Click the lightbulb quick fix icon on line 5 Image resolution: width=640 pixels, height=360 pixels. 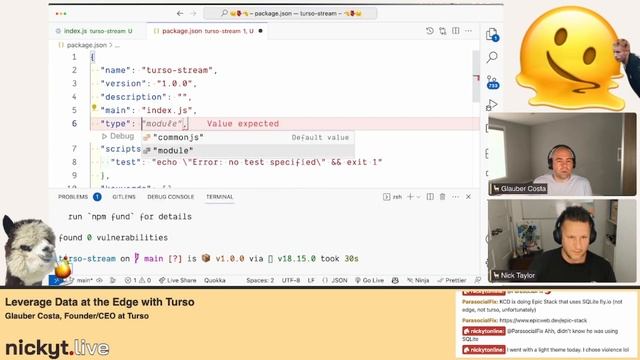tap(94, 107)
